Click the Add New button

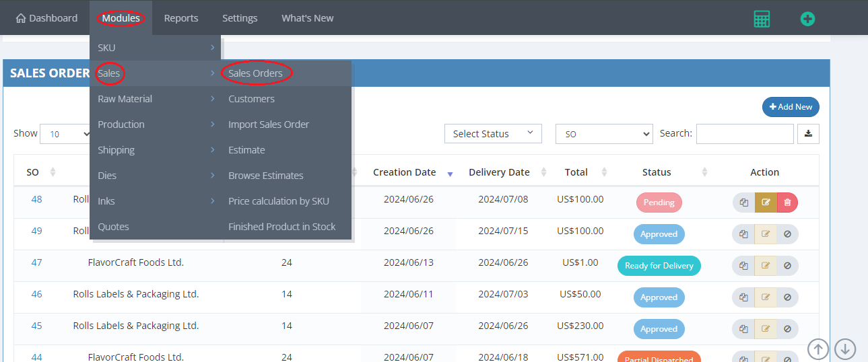pos(791,107)
